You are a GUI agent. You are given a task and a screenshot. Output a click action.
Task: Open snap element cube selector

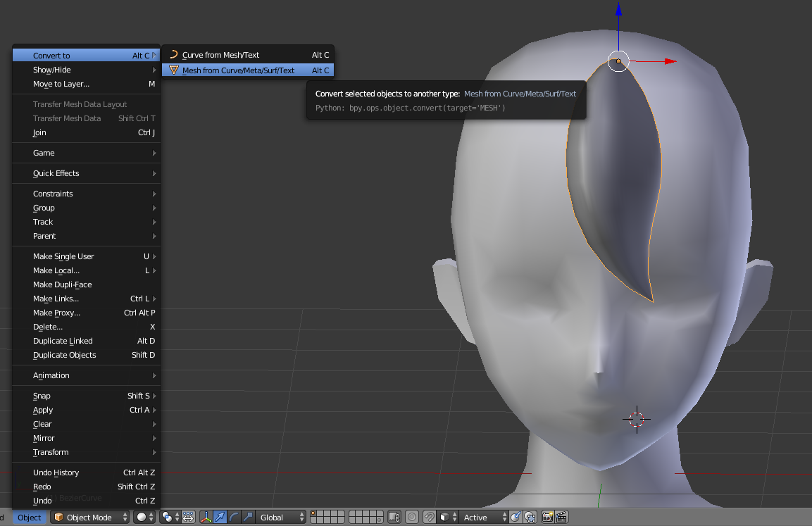[448, 518]
